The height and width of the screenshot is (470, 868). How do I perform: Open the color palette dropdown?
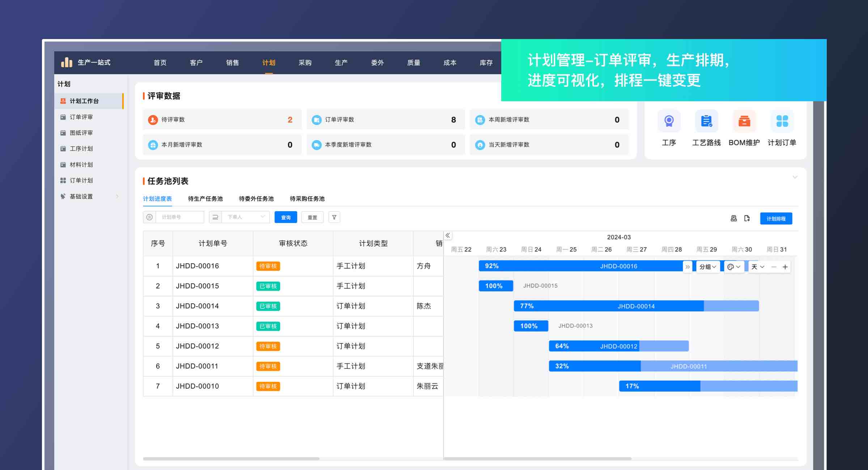tap(734, 267)
